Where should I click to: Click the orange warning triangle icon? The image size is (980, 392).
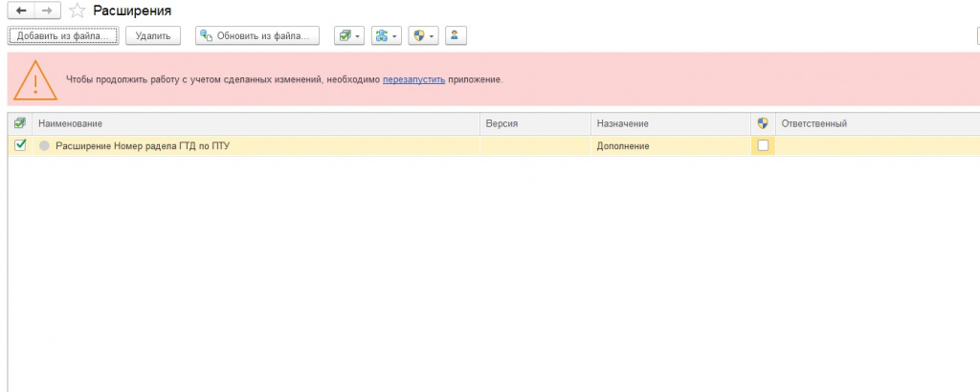[35, 80]
